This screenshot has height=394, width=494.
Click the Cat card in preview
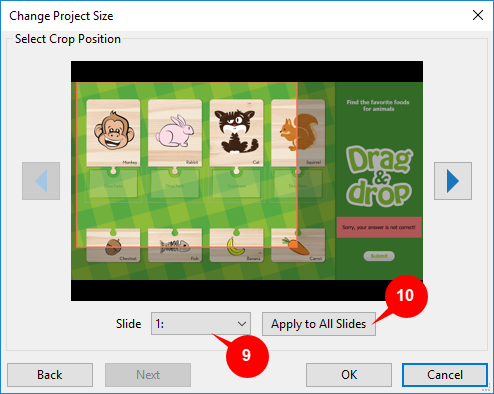[236, 133]
